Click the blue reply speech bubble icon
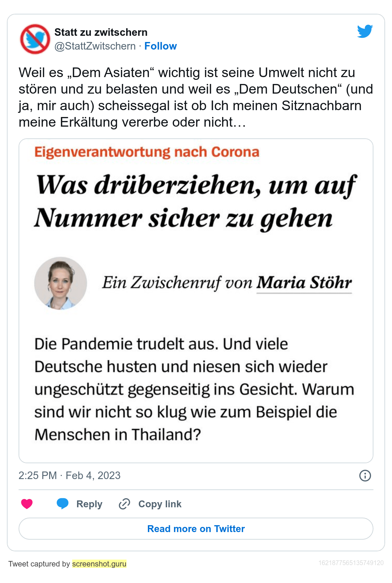The height and width of the screenshot is (583, 392). (x=63, y=504)
